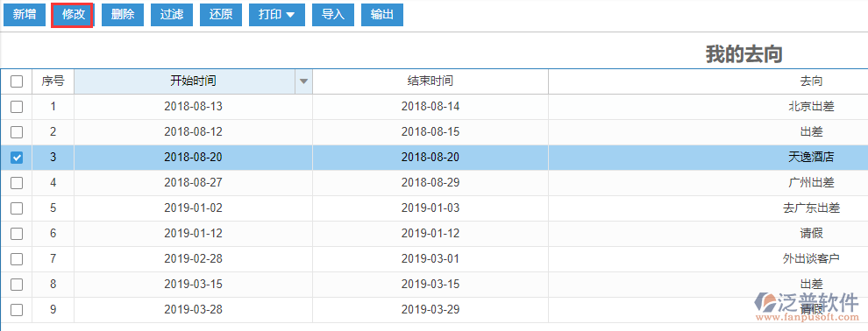Check the checkbox for row 5

pyautogui.click(x=17, y=208)
